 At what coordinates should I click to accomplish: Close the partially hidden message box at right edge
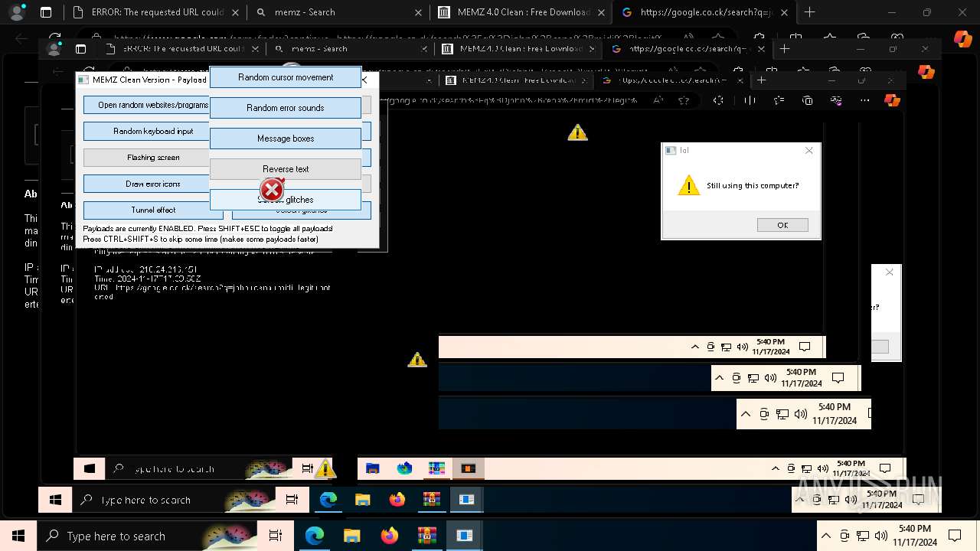click(x=889, y=272)
